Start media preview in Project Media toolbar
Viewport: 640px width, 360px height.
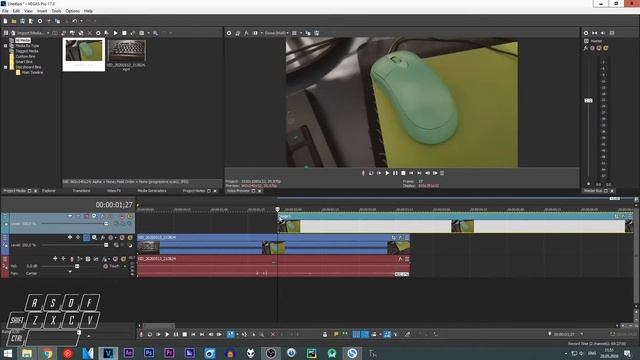pos(116,33)
